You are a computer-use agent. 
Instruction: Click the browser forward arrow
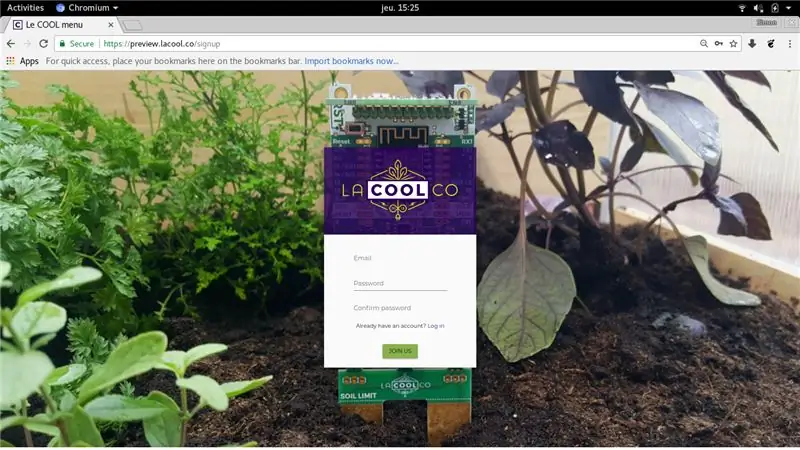[x=27, y=44]
